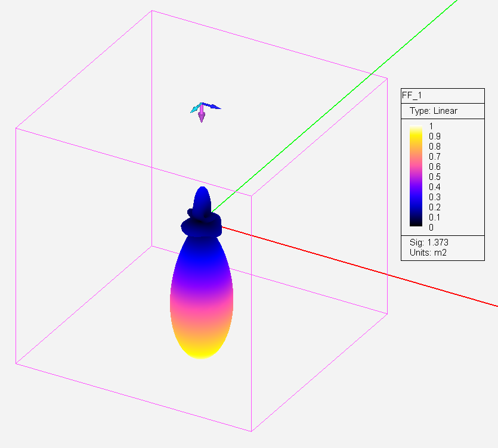This screenshot has width=498, height=448.
Task: Click the dark ring side lobe
Action: click(x=202, y=226)
